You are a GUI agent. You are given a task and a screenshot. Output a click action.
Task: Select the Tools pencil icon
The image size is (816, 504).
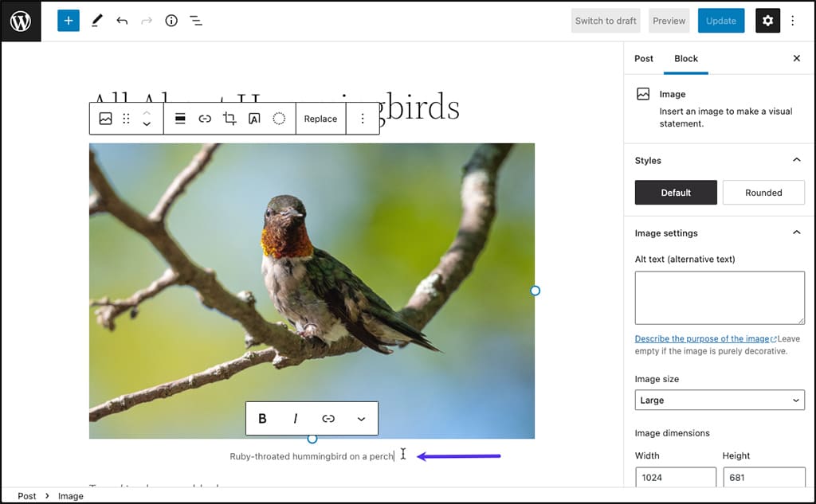click(97, 20)
